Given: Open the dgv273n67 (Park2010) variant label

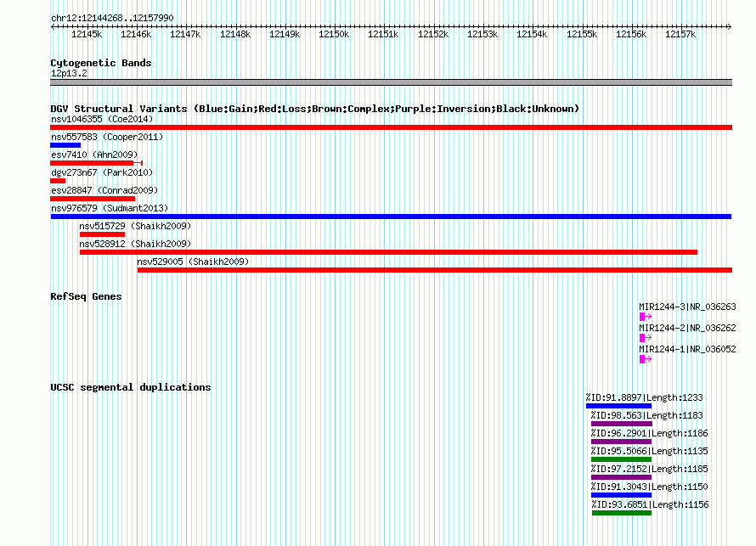Looking at the screenshot, I should (x=102, y=172).
